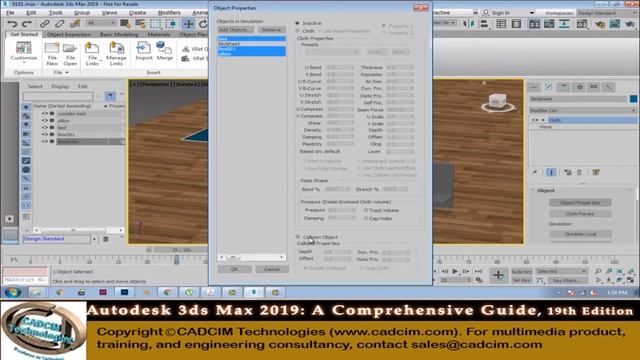The width and height of the screenshot is (640, 360).
Task: Open the selection filter All dropdown
Action: [101, 23]
